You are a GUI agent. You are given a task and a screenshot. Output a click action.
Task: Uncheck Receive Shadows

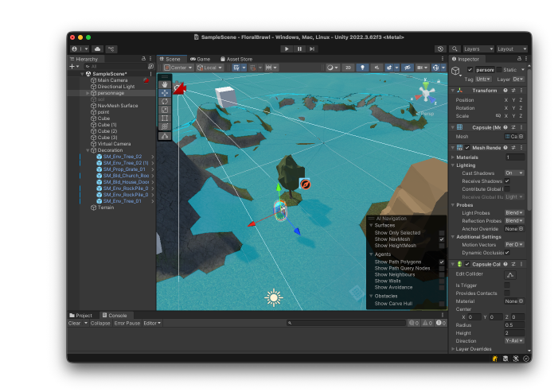click(507, 181)
